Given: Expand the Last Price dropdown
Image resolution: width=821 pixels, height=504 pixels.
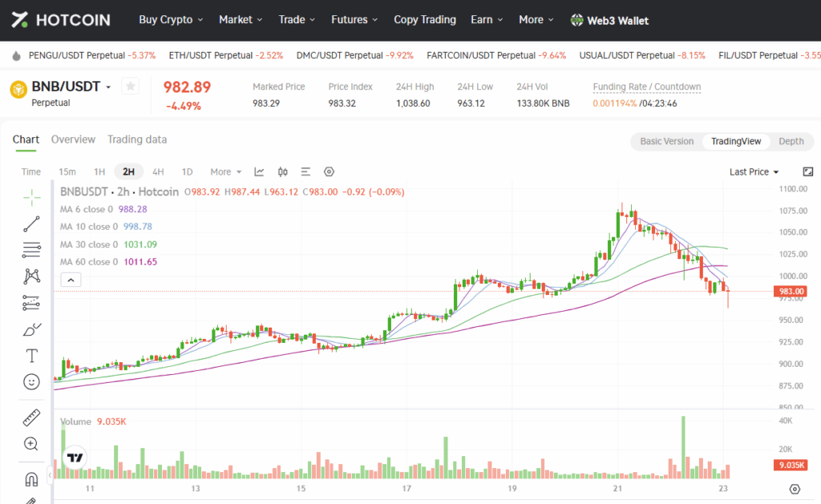Looking at the screenshot, I should coord(754,171).
